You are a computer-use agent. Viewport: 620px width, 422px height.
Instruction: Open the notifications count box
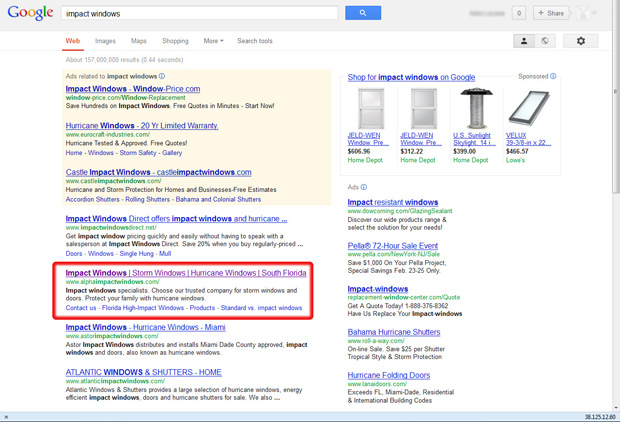pos(518,13)
